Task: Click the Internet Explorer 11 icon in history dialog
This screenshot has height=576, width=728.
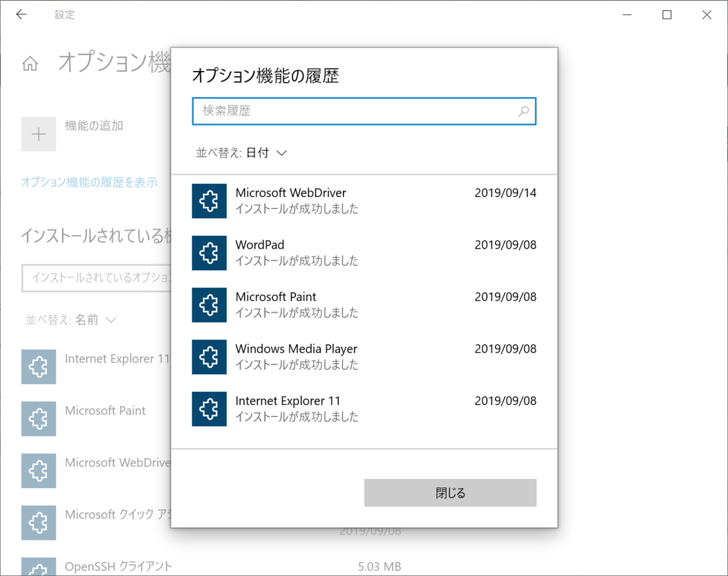Action: 209,409
